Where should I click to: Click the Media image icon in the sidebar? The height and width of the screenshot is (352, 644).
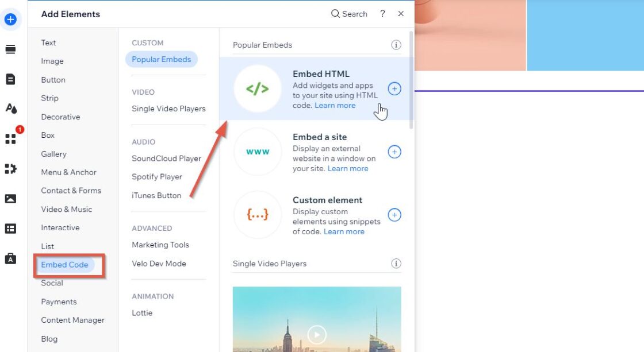pos(10,198)
